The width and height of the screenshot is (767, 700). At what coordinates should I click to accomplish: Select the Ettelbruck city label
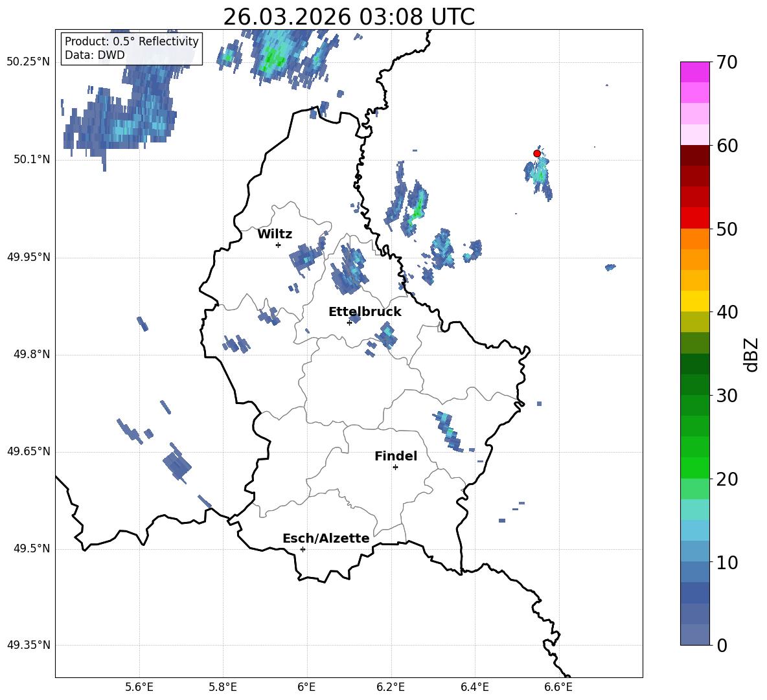(365, 312)
